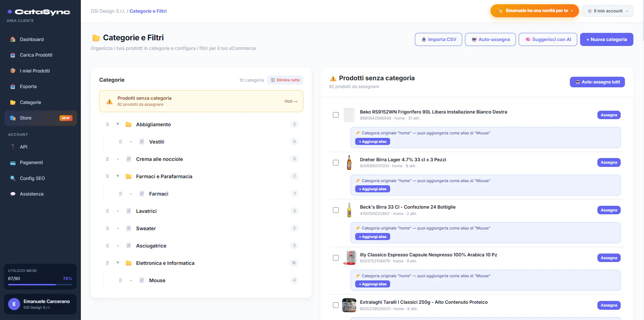Click the Config SEO magnifier icon
Image resolution: width=644 pixels, height=320 pixels.
click(x=13, y=178)
